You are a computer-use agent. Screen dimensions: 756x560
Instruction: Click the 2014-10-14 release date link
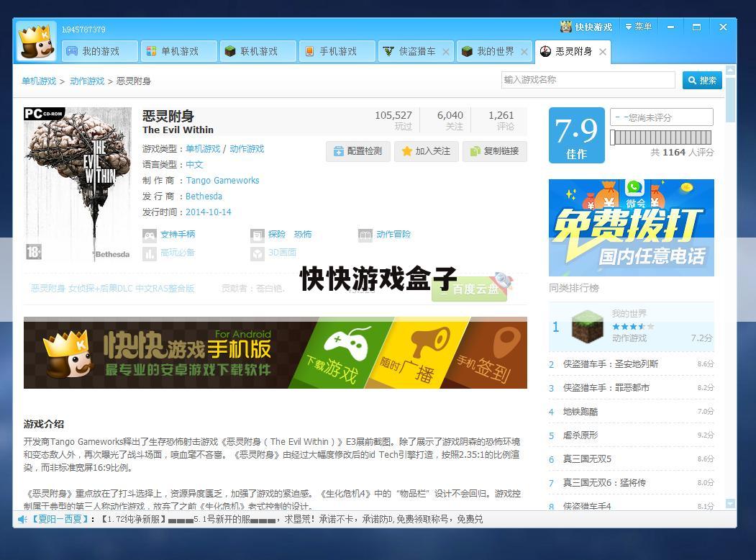209,212
